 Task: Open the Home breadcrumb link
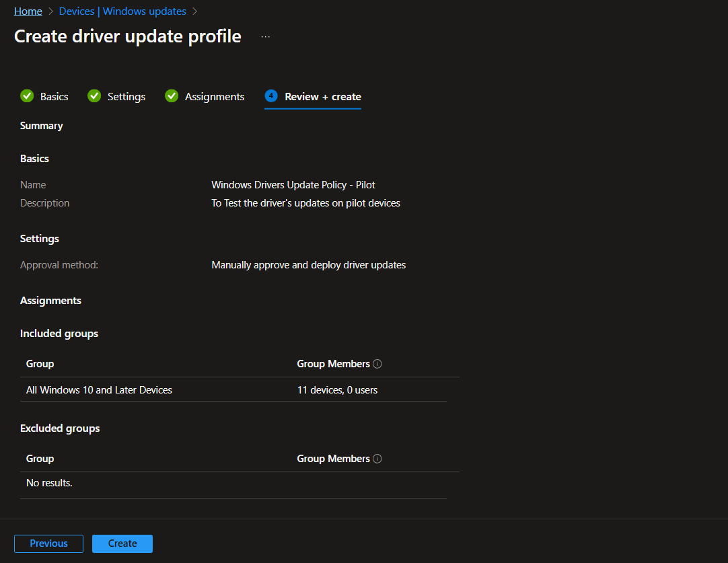[x=28, y=11]
